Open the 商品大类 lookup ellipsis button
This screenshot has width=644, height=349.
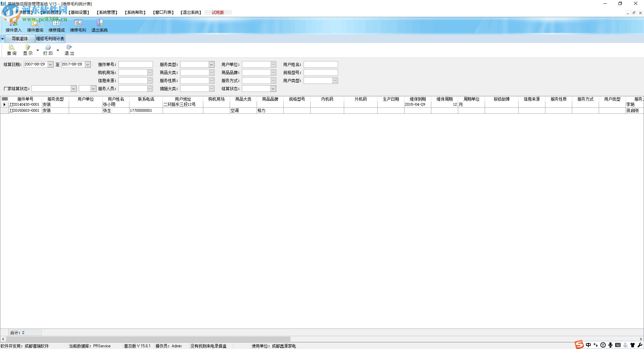[212, 72]
